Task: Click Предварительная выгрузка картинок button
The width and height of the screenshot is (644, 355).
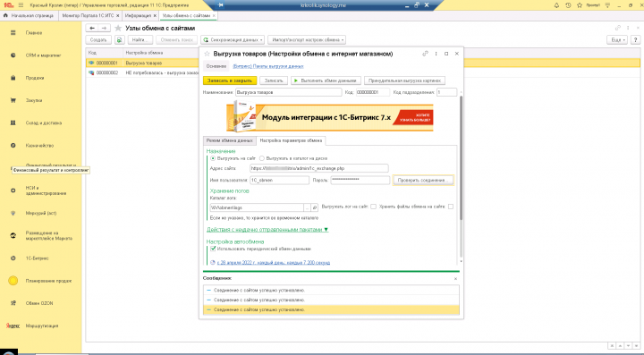Action: (404, 80)
